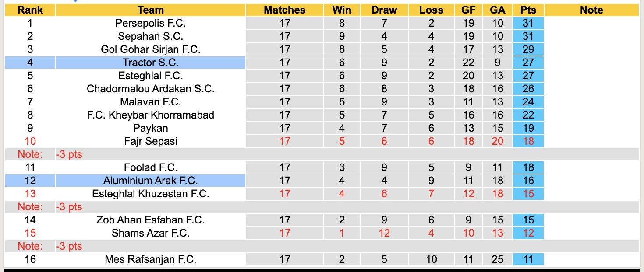The height and width of the screenshot is (272, 644).
Task: Click Mes Rafsanjan F.C. team name
Action: click(x=150, y=259)
